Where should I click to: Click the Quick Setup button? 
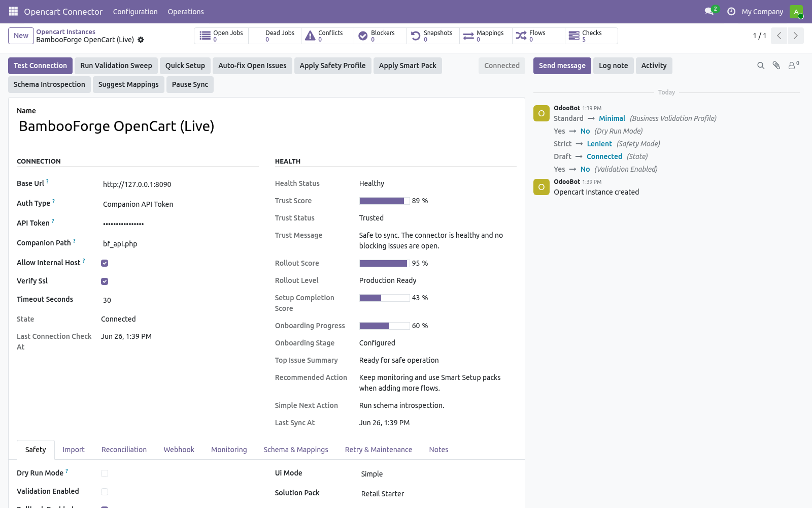[185, 66]
